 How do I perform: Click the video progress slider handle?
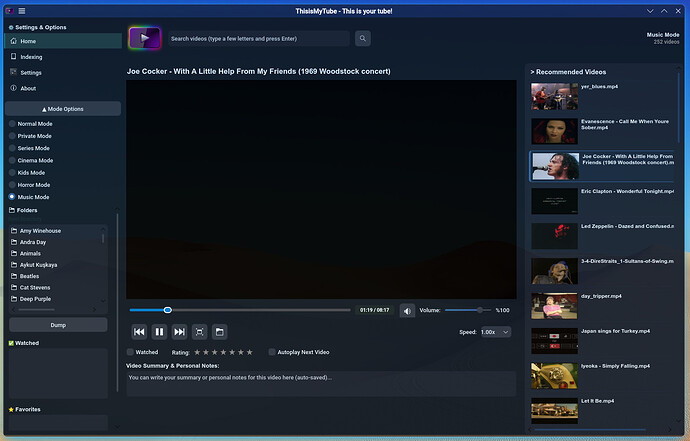coord(168,310)
